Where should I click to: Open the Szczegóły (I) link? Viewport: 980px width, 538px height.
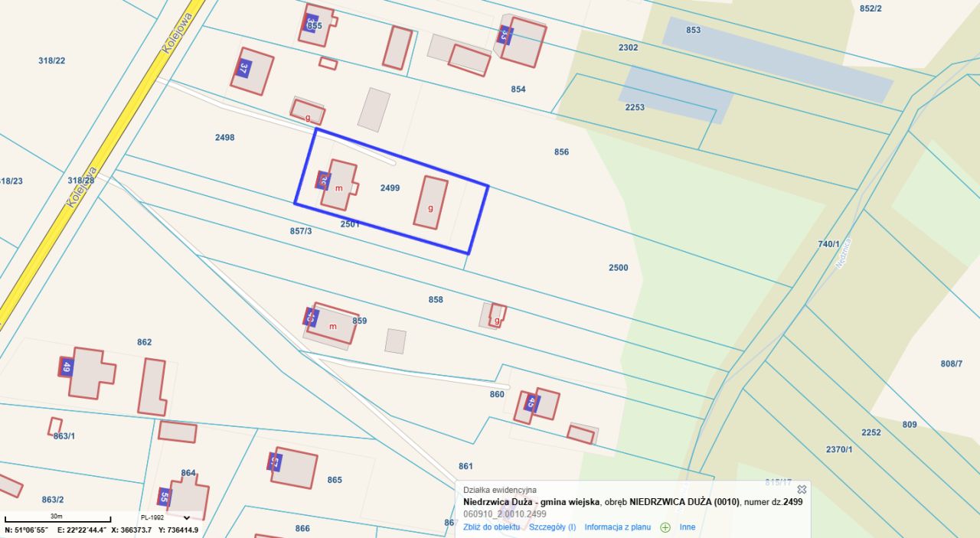point(552,527)
